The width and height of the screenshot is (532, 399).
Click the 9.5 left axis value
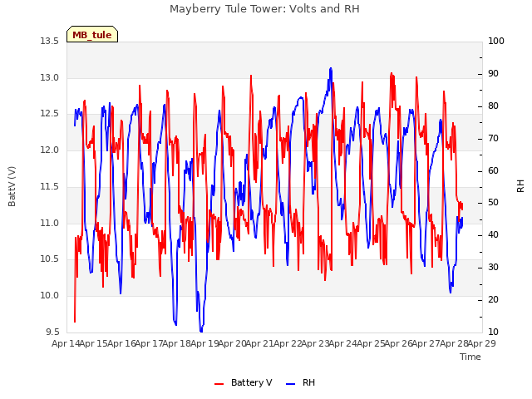pyautogui.click(x=52, y=332)
